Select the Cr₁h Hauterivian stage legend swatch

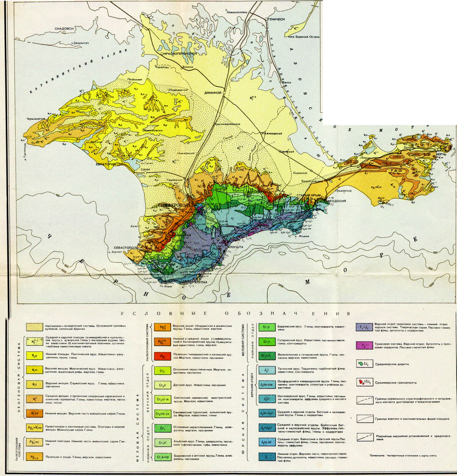(x=267, y=341)
